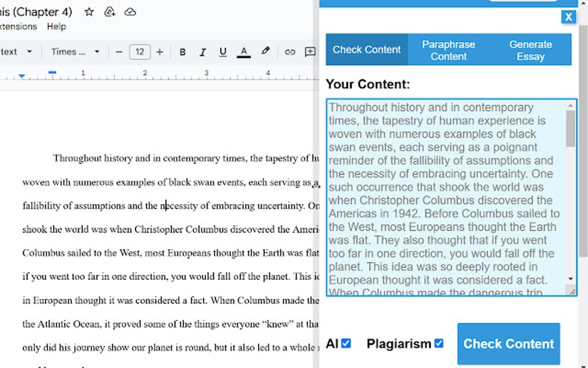Viewport: 588px width, 368px height.
Task: Click the move-to-Drive icon beside the title
Action: click(x=110, y=12)
